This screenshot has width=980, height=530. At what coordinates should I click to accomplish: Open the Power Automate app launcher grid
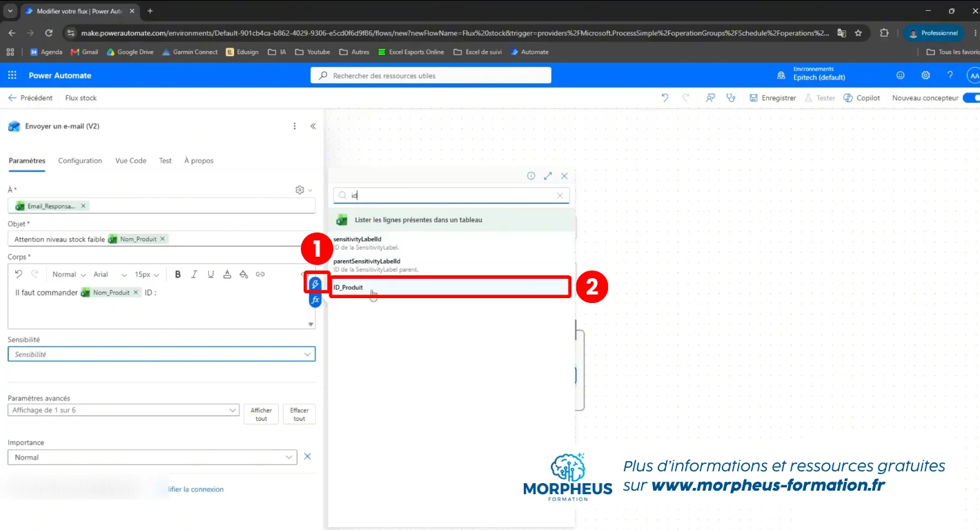(x=12, y=75)
